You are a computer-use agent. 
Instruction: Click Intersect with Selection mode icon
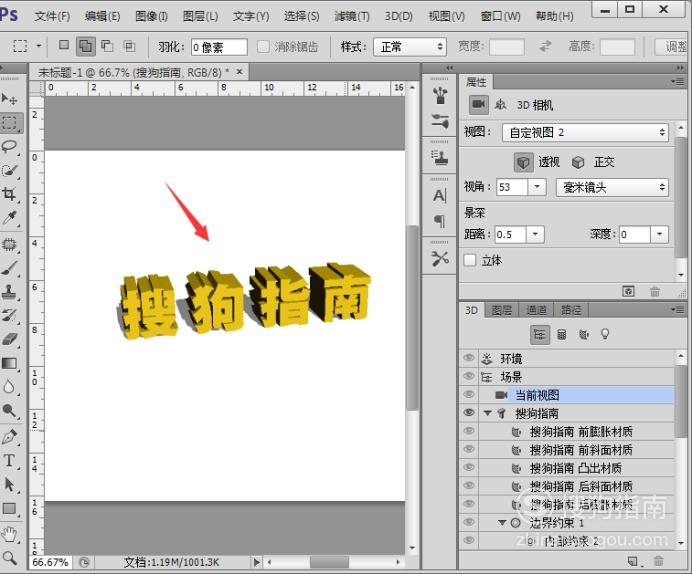pos(129,45)
